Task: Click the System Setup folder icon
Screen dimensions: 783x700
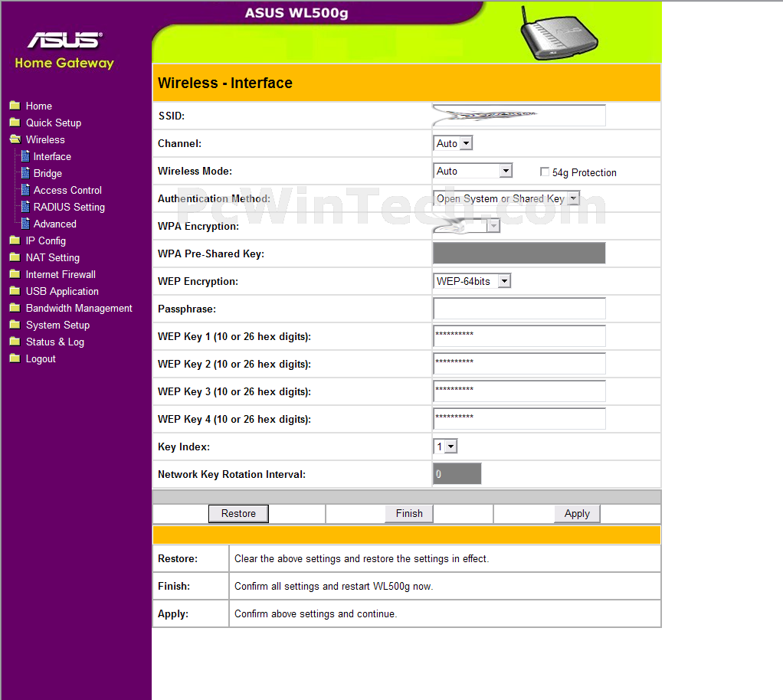Action: 15,325
